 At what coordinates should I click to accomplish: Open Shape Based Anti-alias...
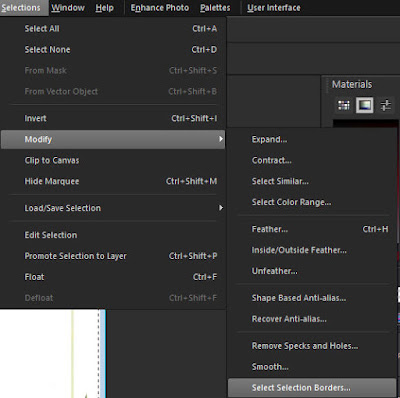[312, 298]
